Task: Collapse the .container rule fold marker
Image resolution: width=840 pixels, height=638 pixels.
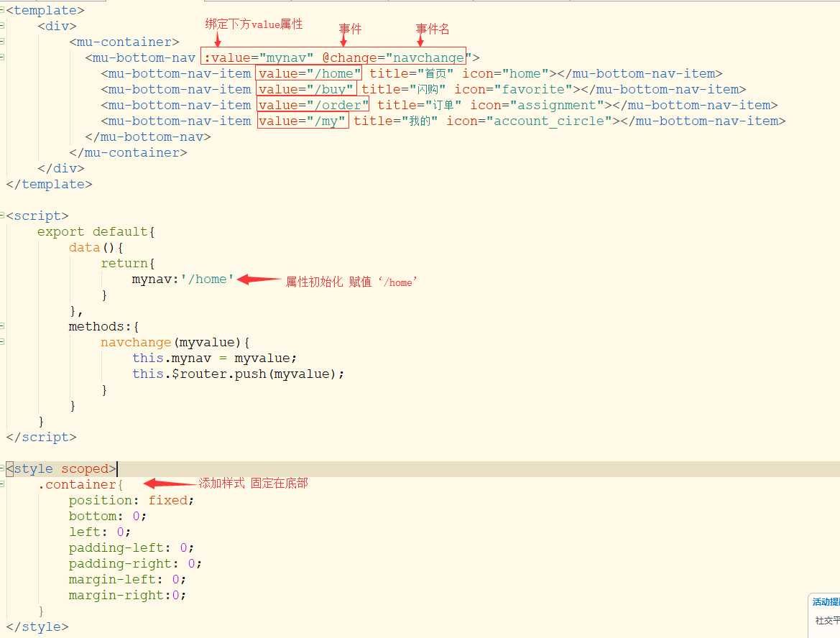Action: click(x=2, y=484)
